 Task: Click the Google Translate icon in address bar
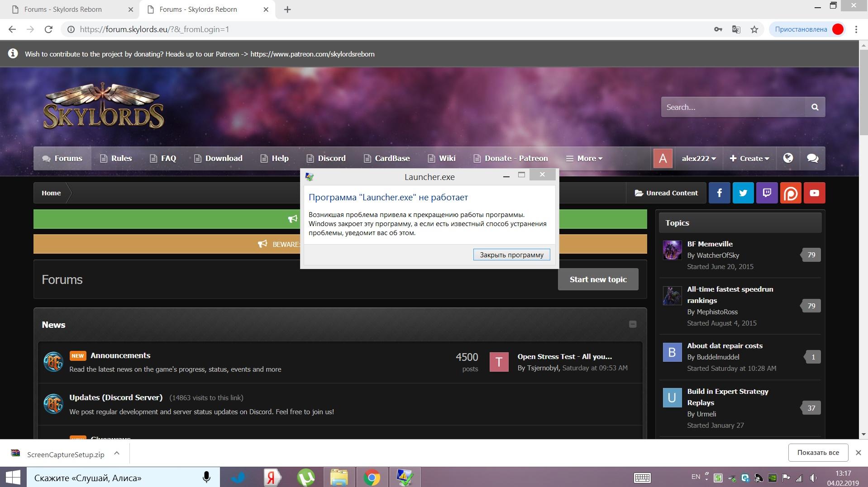[x=736, y=29]
